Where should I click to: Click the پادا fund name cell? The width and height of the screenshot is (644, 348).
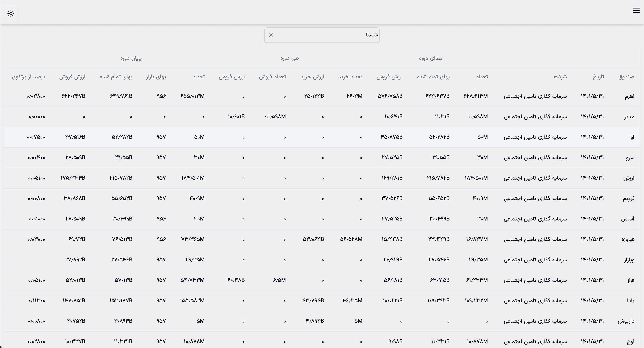pyautogui.click(x=631, y=301)
